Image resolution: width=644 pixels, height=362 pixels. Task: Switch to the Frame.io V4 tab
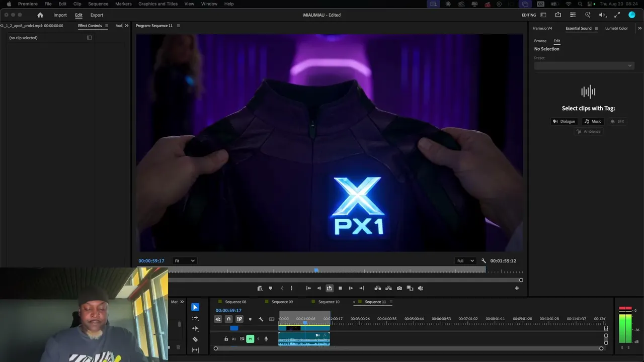(542, 29)
